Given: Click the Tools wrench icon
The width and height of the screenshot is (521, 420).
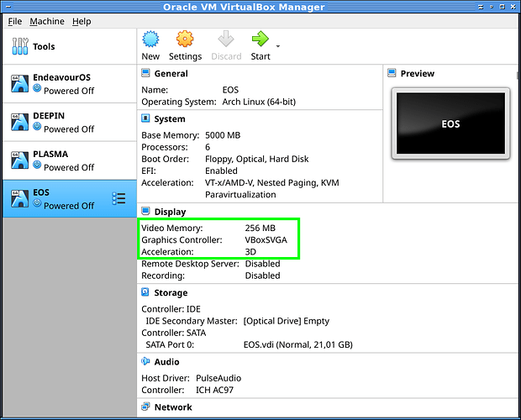Looking at the screenshot, I should pyautogui.click(x=20, y=46).
